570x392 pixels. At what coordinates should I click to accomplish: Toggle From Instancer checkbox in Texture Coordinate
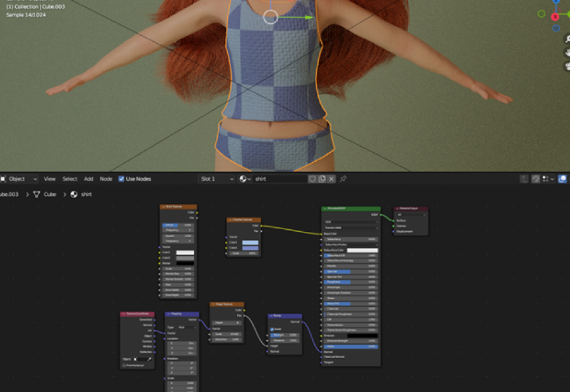[x=124, y=365]
